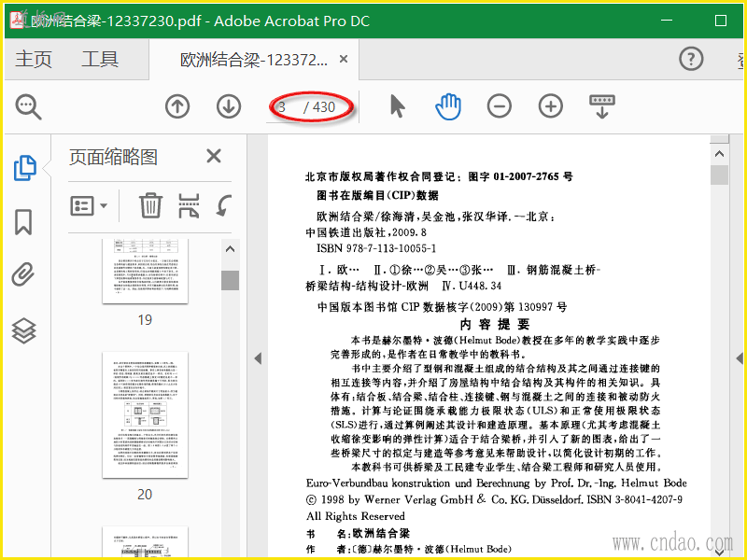Show the Page Thumbnails pane icon

[x=24, y=168]
